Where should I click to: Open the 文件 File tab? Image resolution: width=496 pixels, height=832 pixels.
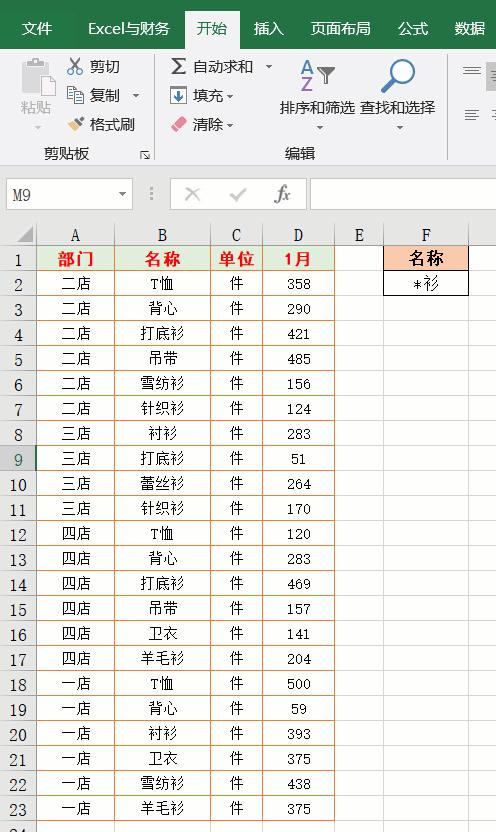(x=37, y=28)
